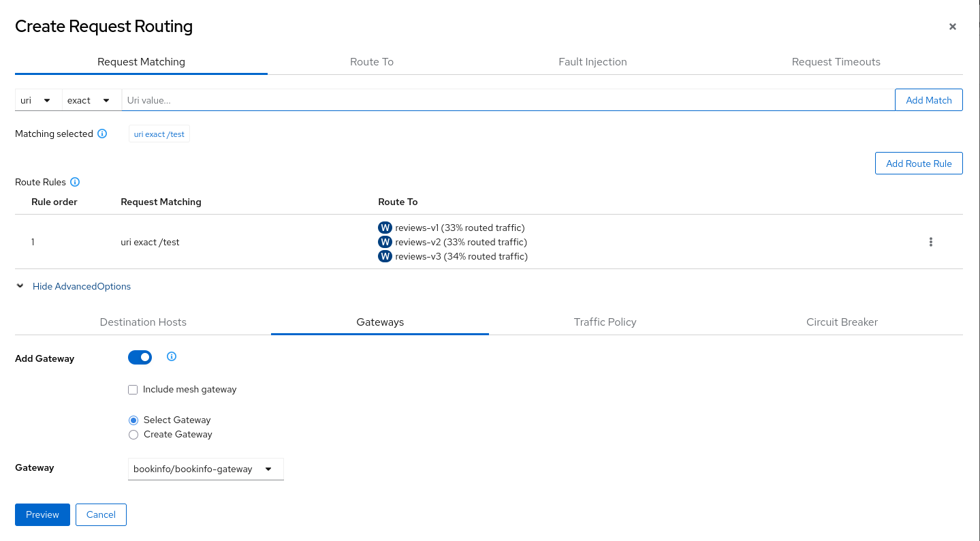Switch to the Fault Injection tab
The image size is (980, 541).
[592, 62]
